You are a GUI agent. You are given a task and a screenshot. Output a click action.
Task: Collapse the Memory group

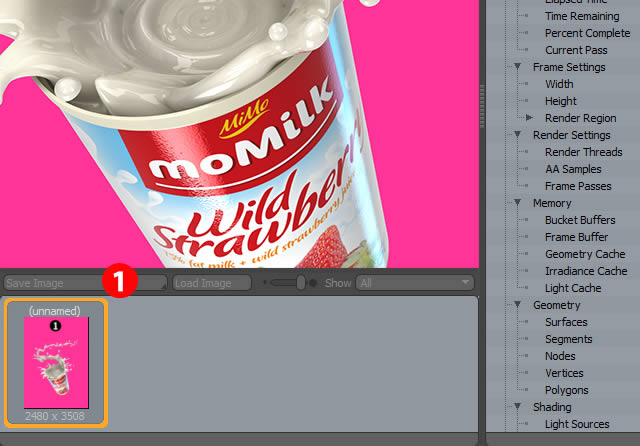pyautogui.click(x=517, y=202)
